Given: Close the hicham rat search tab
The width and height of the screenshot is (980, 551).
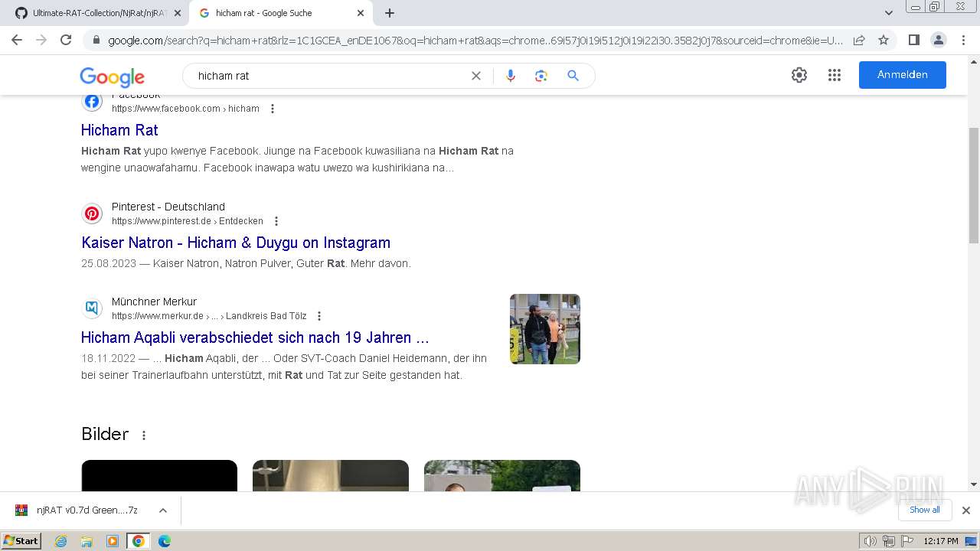Looking at the screenshot, I should (x=361, y=13).
